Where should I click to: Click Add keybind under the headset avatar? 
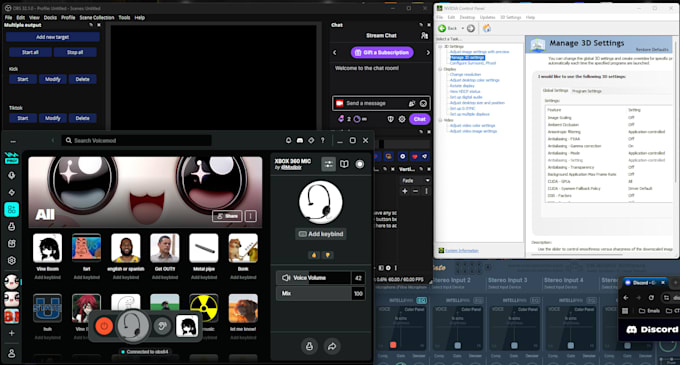click(321, 234)
